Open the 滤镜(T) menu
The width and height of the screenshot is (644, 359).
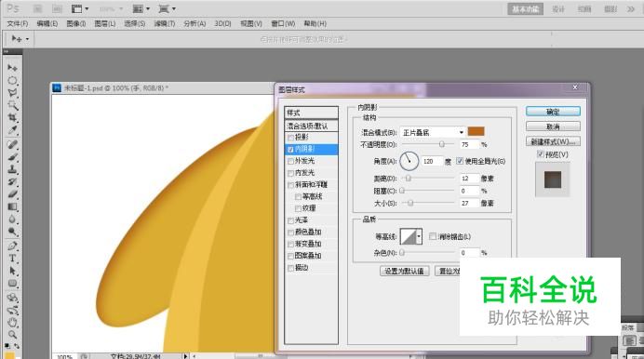(x=165, y=24)
